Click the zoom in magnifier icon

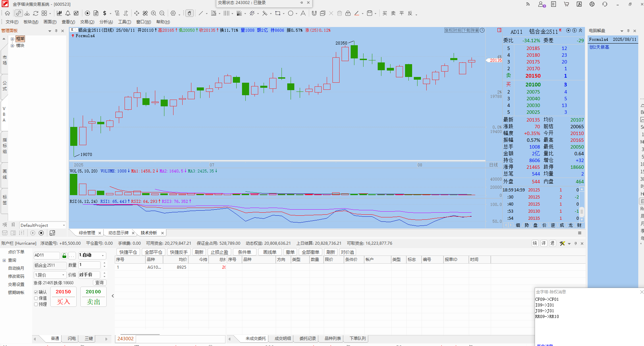pyautogui.click(x=154, y=13)
